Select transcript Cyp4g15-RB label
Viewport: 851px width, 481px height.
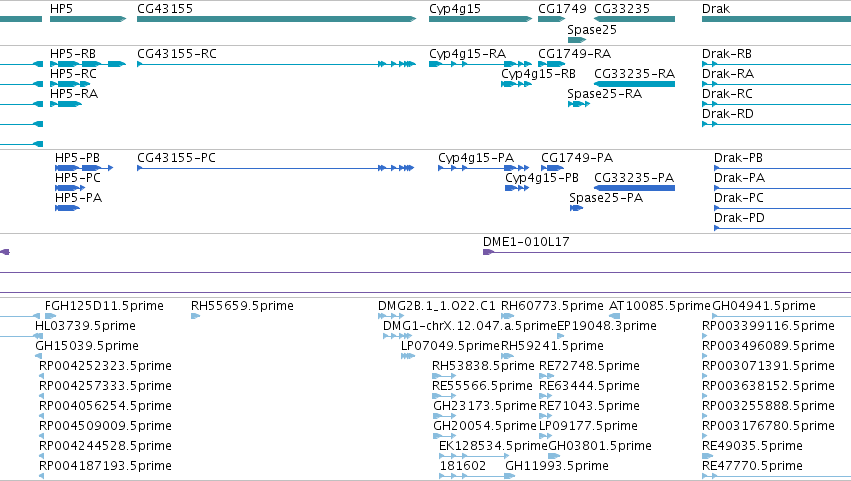(538, 74)
